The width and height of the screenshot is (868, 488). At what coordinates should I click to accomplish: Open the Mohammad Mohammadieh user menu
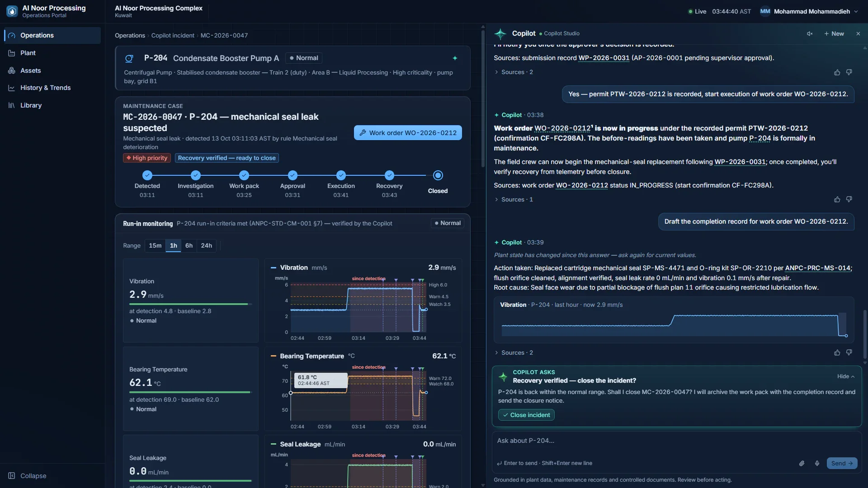coord(809,11)
